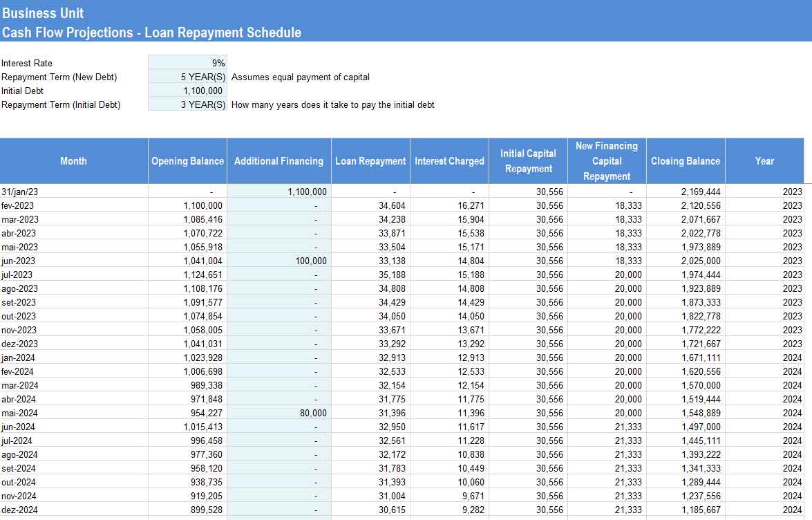Select the Month column header
The height and width of the screenshot is (520, 812).
74,160
